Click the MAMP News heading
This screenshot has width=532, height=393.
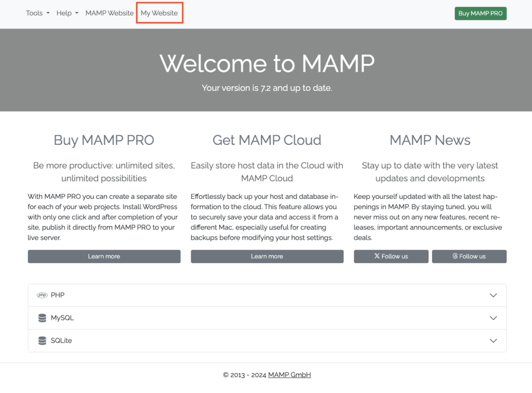click(430, 140)
